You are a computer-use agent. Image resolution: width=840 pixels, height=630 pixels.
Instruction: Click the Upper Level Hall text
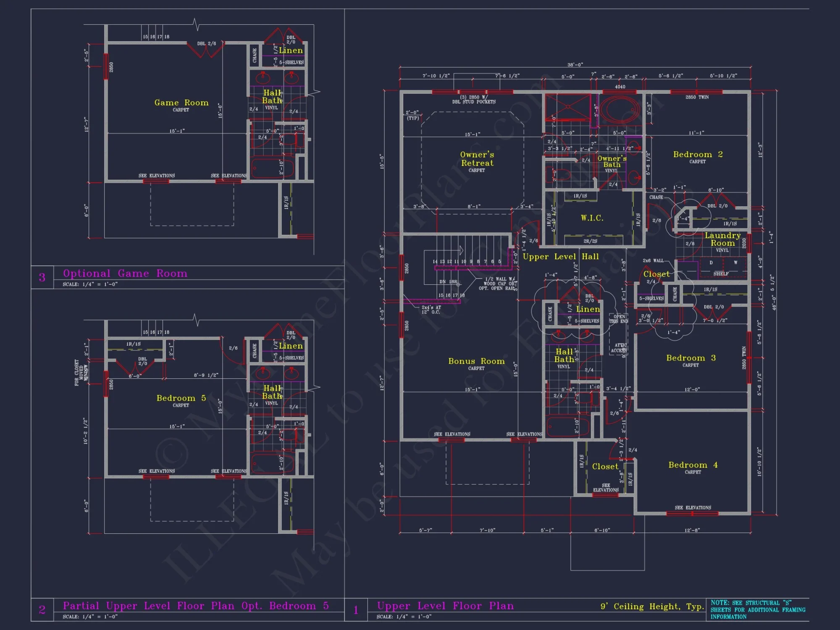click(560, 256)
